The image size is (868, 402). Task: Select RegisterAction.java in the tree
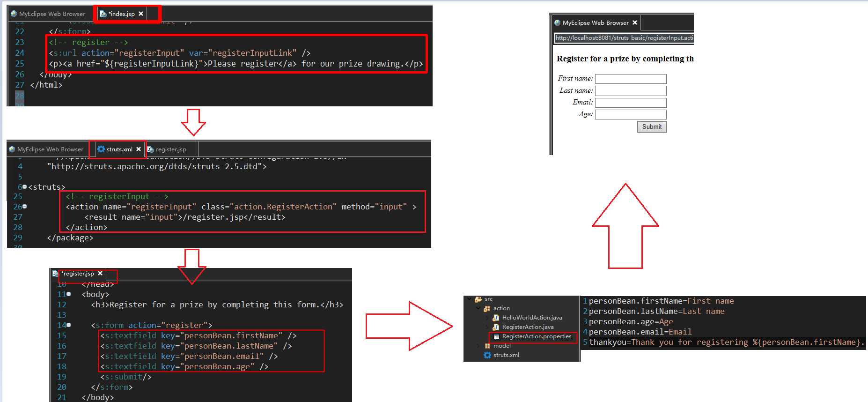click(x=528, y=327)
